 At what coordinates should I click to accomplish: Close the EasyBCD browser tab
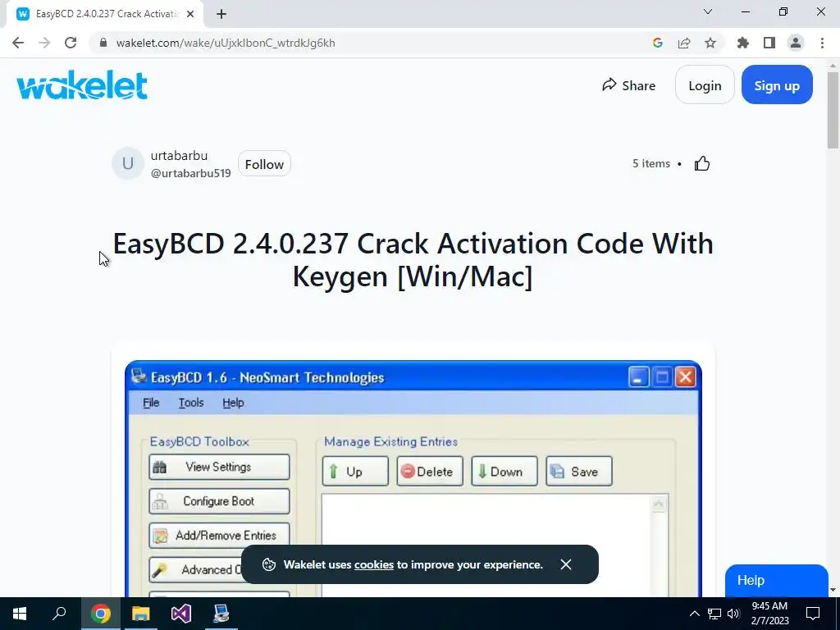[190, 14]
